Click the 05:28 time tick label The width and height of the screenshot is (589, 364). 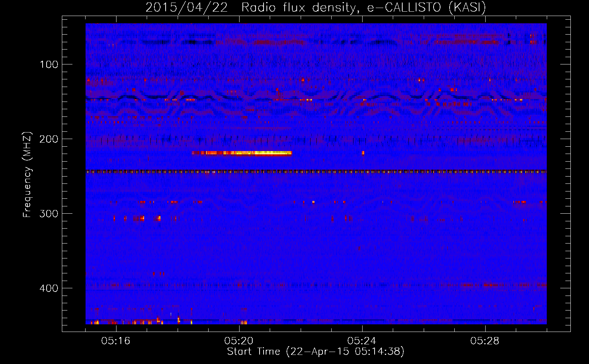click(x=485, y=341)
